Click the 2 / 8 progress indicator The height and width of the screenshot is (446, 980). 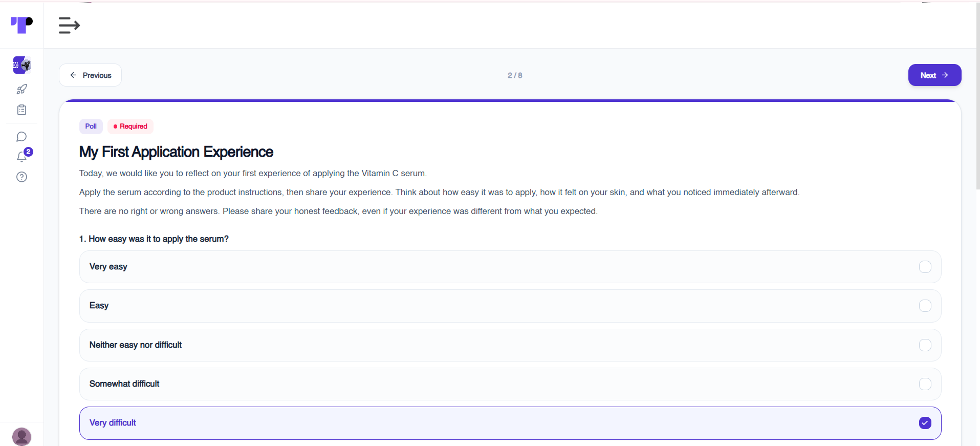[x=515, y=75]
